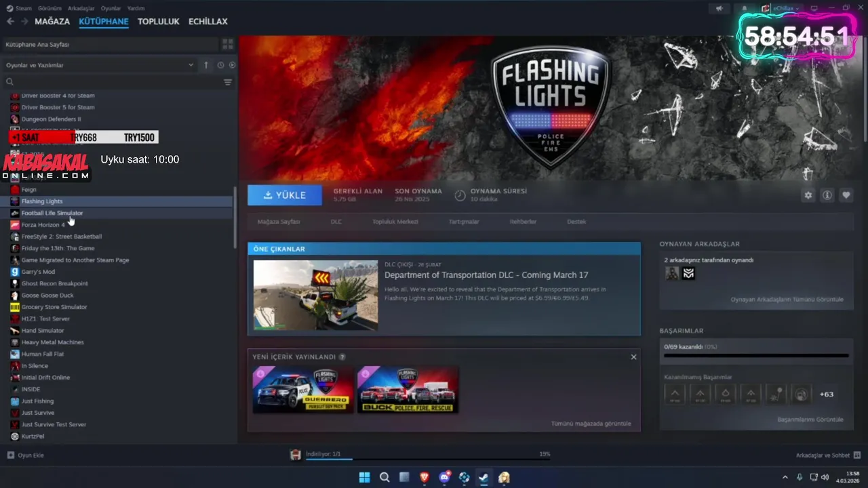
Task: Add Flashing Lights to favorites heart
Action: pos(846,195)
